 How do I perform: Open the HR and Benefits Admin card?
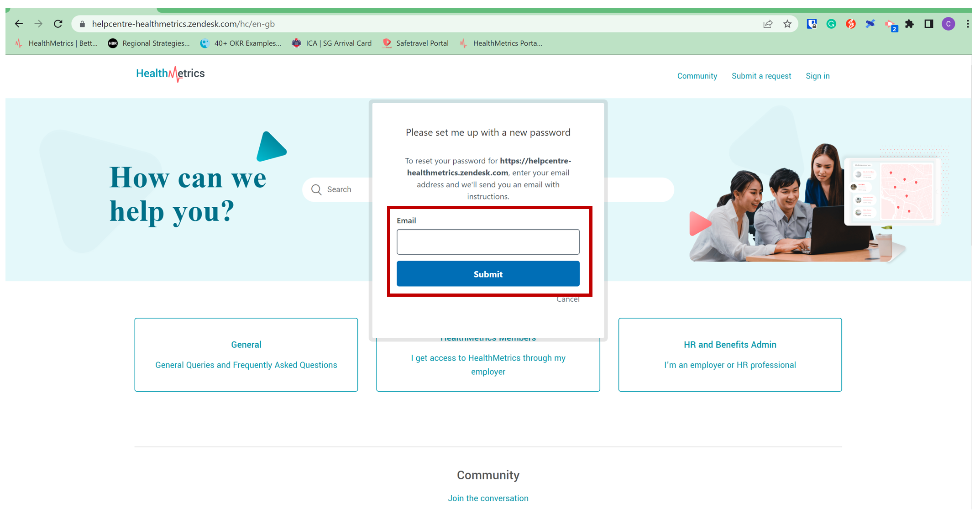(x=730, y=355)
